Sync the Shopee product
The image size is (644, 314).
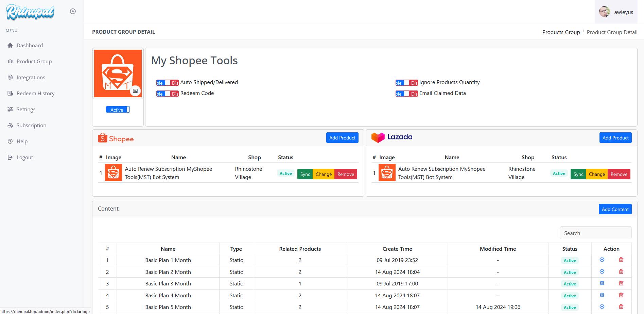[x=305, y=174]
